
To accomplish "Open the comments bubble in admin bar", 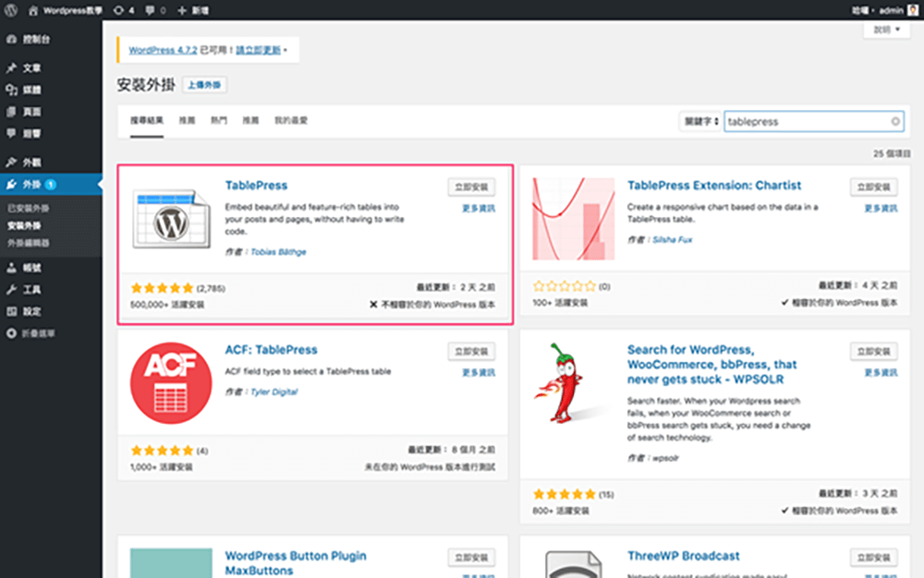I will (155, 10).
